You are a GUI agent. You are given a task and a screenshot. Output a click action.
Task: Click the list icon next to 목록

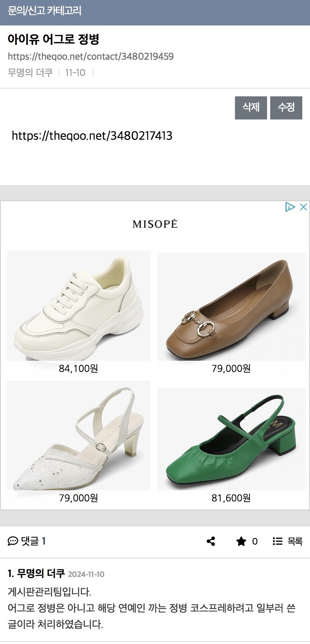(277, 541)
